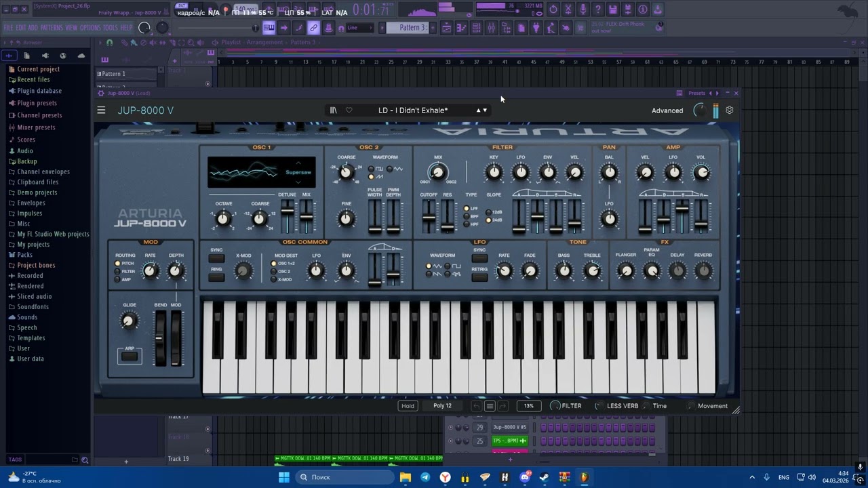
Task: Open the Windows Start menu
Action: [x=284, y=477]
